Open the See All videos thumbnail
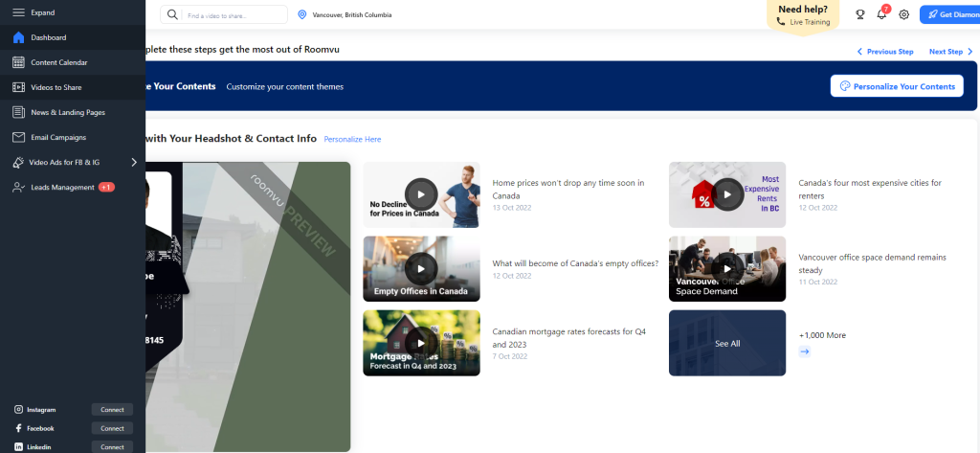The width and height of the screenshot is (980, 453). click(726, 343)
